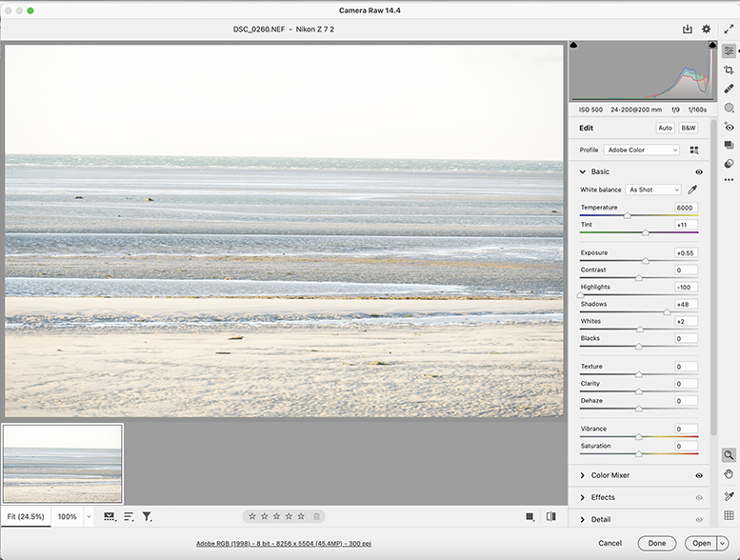Screen dimensions: 740x560
Task: Select the Crop tool in right toolbar
Action: click(729, 70)
